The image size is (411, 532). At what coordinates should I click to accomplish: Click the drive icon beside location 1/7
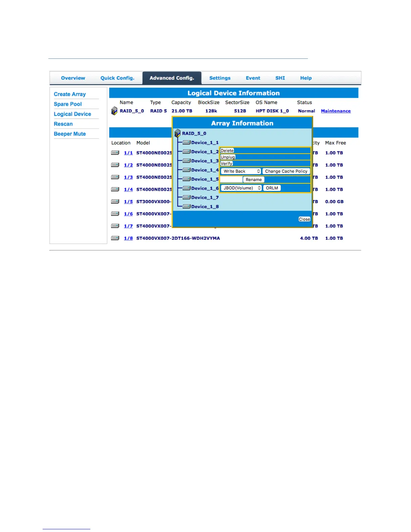point(115,226)
